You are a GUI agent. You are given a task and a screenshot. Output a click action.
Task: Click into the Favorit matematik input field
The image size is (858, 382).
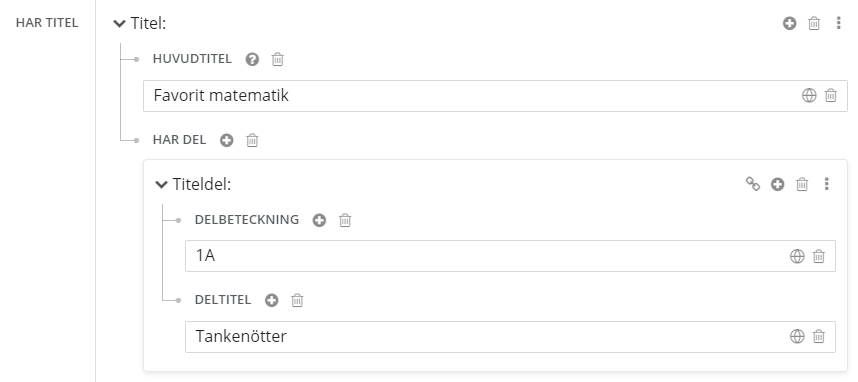point(471,96)
